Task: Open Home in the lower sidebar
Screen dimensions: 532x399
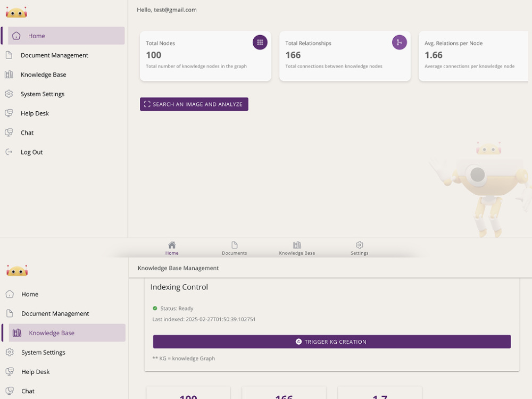Action: pyautogui.click(x=30, y=294)
